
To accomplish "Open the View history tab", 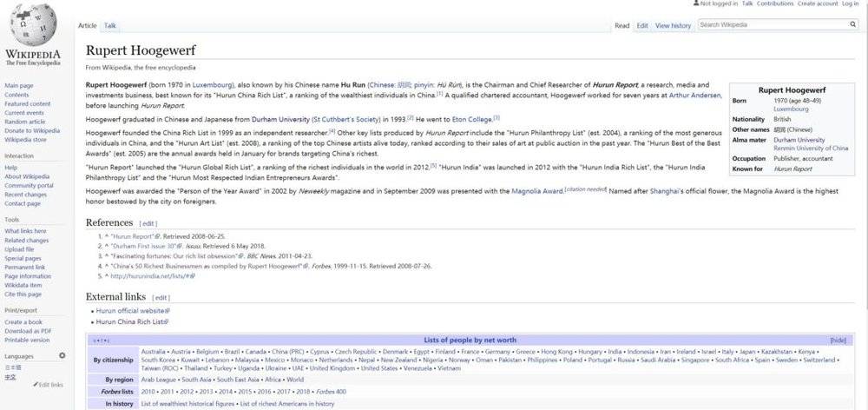I will [674, 25].
